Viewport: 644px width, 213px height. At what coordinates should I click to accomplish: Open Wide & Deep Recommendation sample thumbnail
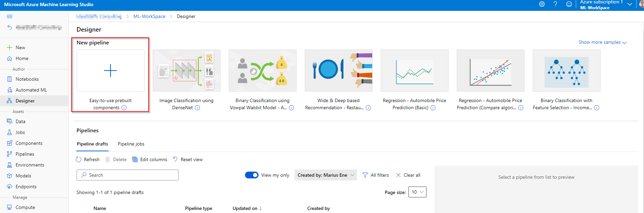[338, 71]
